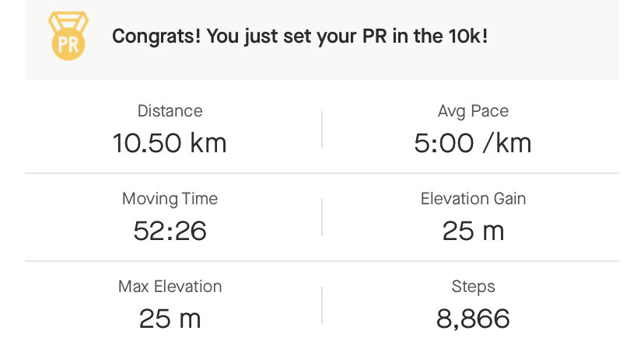The image size is (644, 348).
Task: Click the horizontal line beneath the 10.50 km value
Action: [170, 173]
